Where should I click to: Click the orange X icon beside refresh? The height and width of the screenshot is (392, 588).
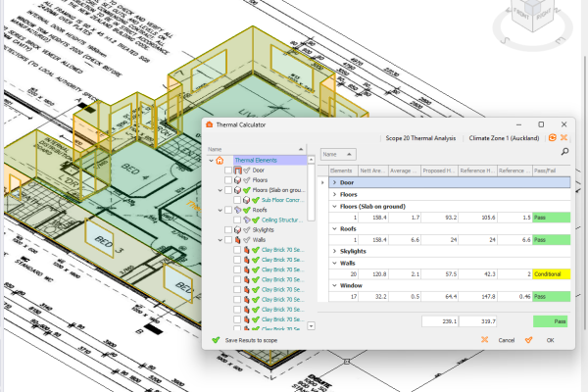pyautogui.click(x=564, y=139)
